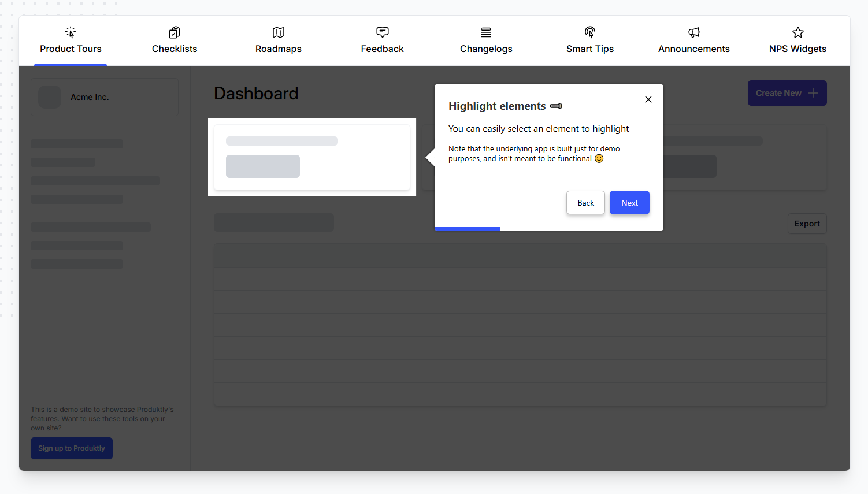Select the Product Tours cursor icon

(71, 32)
